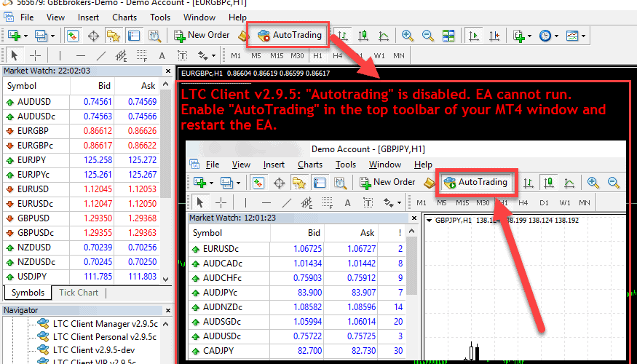Select the Text 'A' tool
This screenshot has width=637, height=364.
point(162,55)
